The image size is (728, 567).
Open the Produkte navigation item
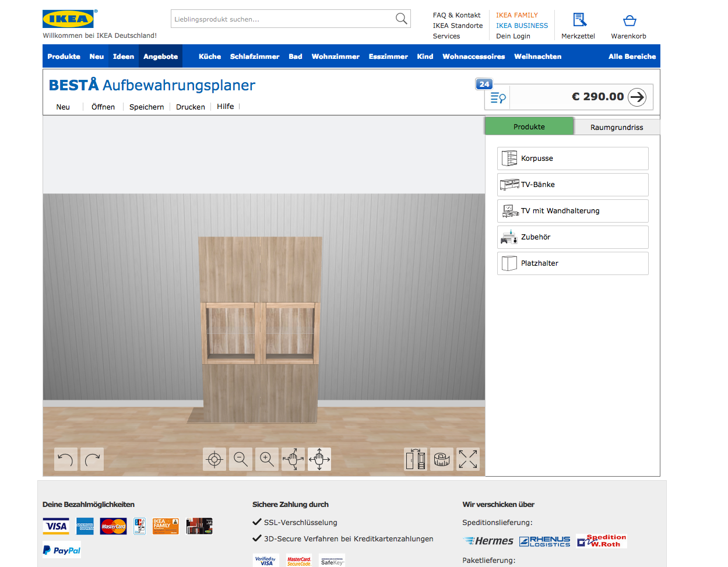point(64,57)
